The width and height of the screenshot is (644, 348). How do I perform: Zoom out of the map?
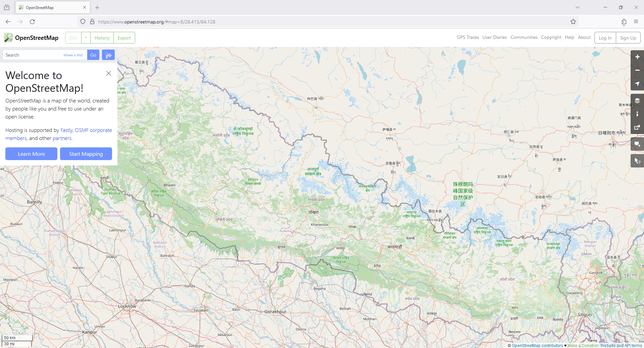tap(637, 70)
